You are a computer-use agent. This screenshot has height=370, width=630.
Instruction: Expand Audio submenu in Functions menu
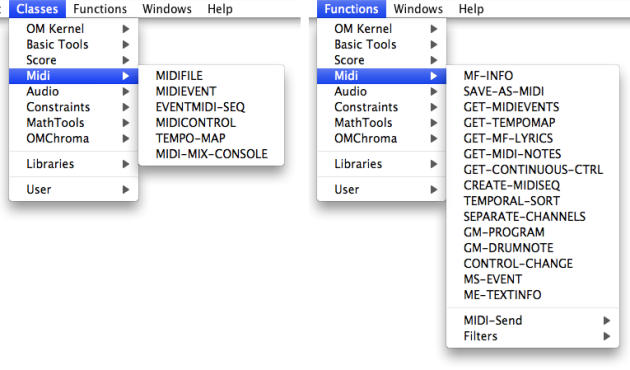coord(381,91)
